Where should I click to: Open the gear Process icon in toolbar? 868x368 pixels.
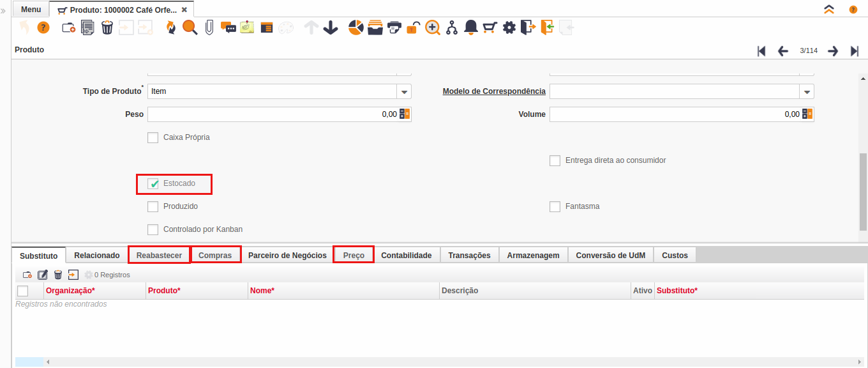tap(509, 27)
